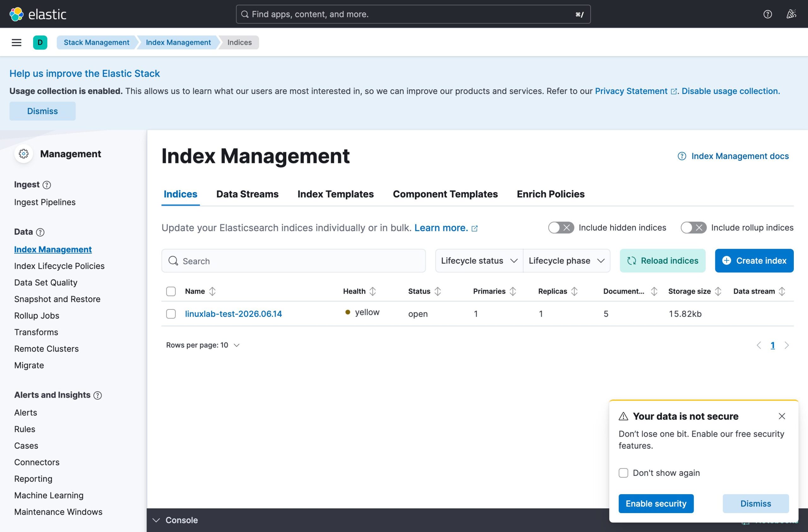Switch to the Component Templates tab
Viewport: 808px width, 532px height.
point(445,194)
